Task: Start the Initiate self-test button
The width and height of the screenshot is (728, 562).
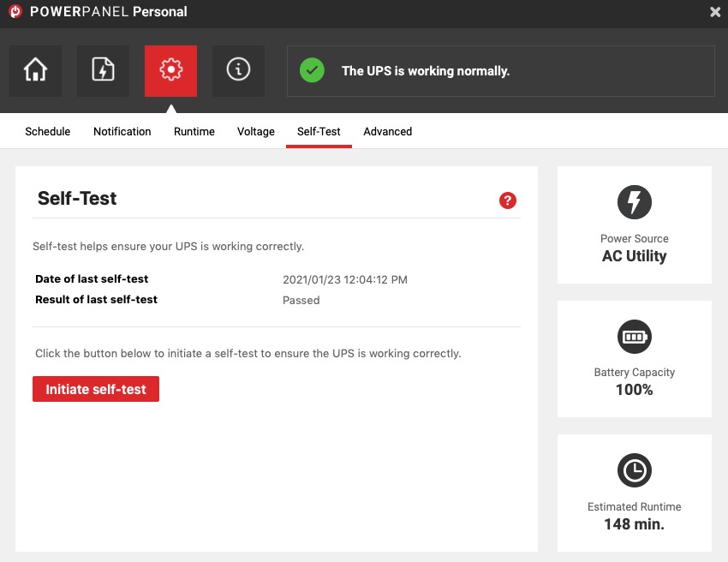Action: click(96, 389)
